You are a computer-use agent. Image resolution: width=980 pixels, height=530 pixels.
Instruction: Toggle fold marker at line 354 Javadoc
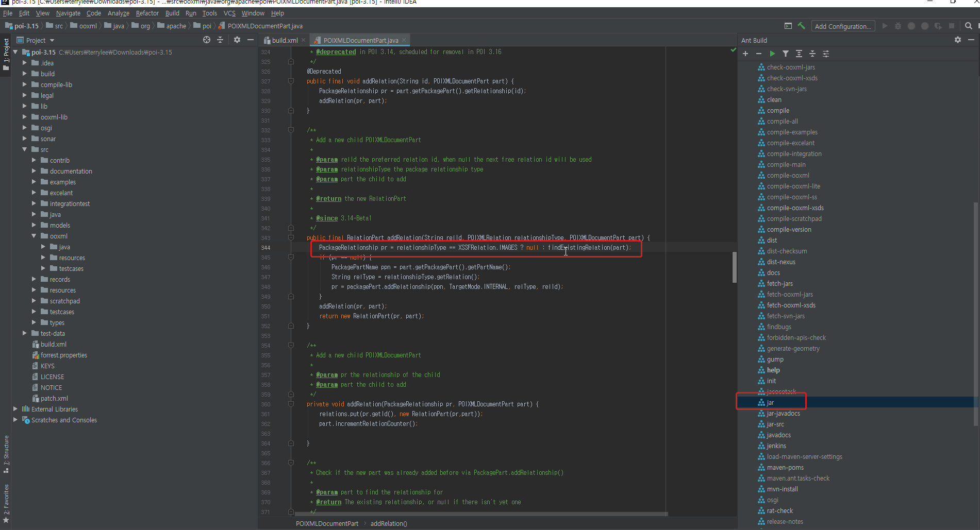(291, 345)
